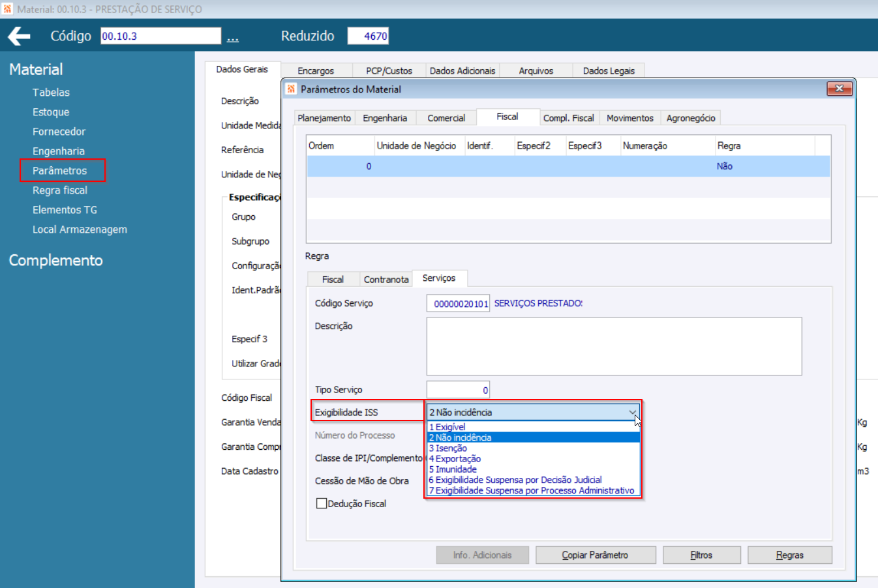Click the Especif3 column header
Viewport: 878px width, 588px height.
[x=592, y=146]
